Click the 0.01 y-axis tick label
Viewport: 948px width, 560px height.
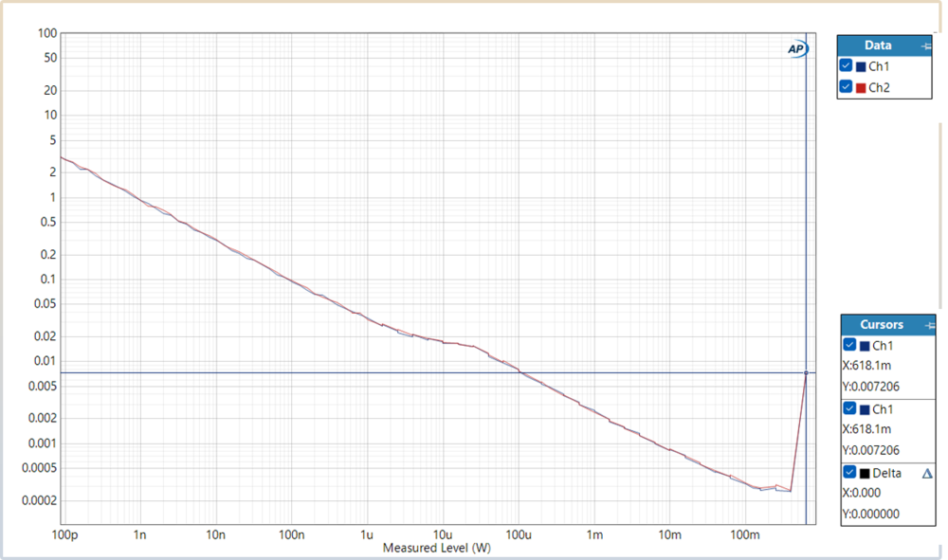click(x=45, y=361)
